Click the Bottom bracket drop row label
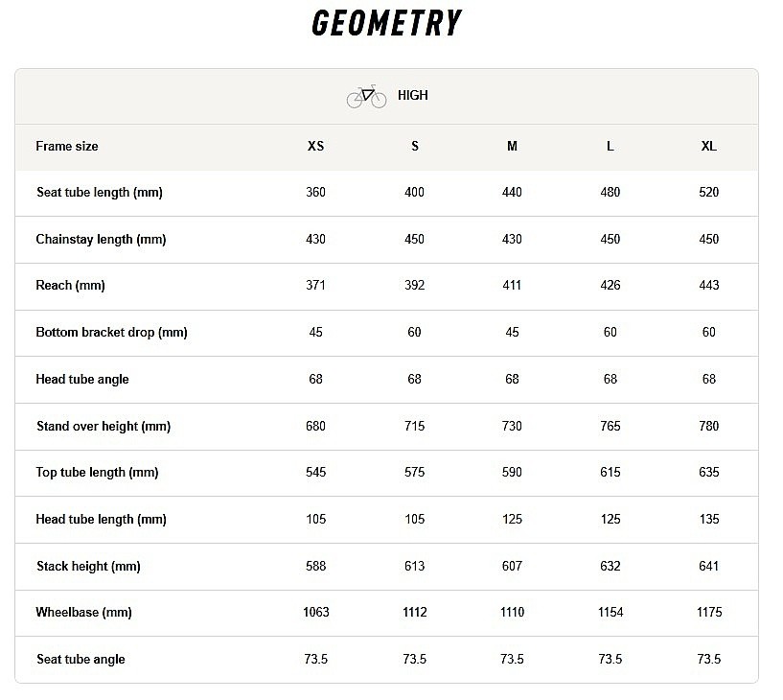Viewport: 783px width, 700px height. pyautogui.click(x=111, y=333)
